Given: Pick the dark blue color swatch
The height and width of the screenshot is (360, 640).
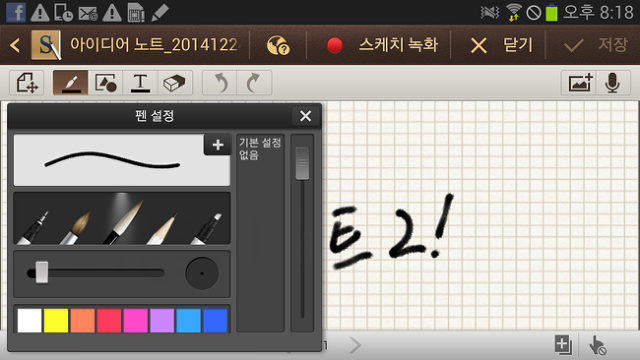Looking at the screenshot, I should coord(215,320).
